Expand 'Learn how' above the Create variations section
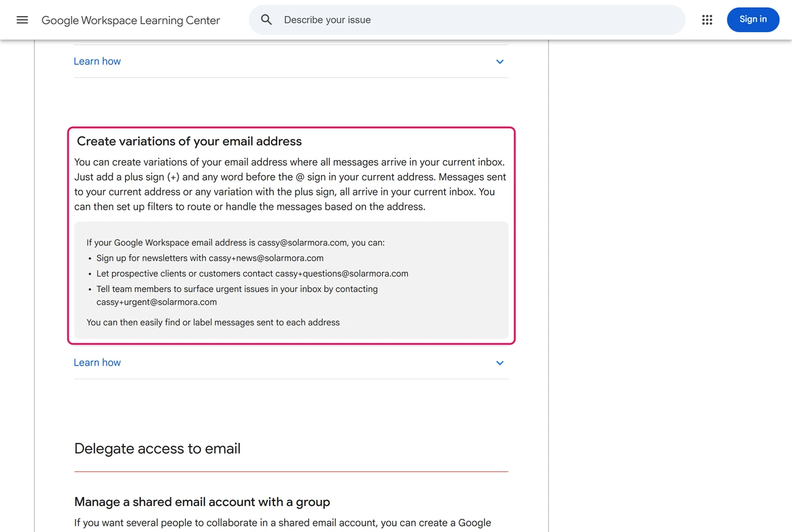792x532 pixels. tap(97, 61)
